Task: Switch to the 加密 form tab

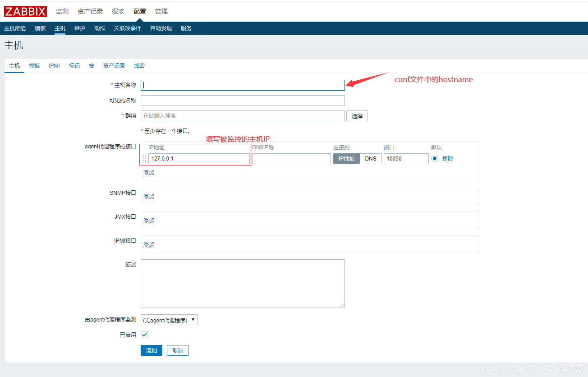Action: 139,66
